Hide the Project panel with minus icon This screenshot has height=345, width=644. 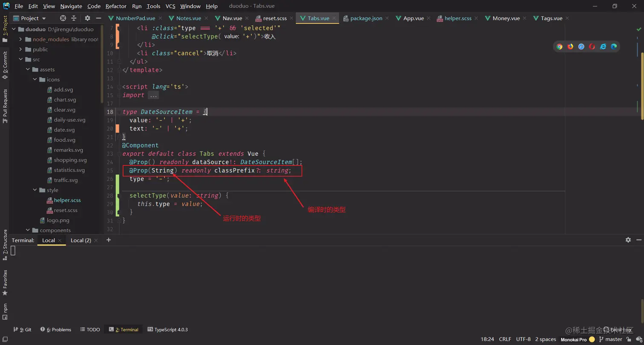[x=98, y=18]
